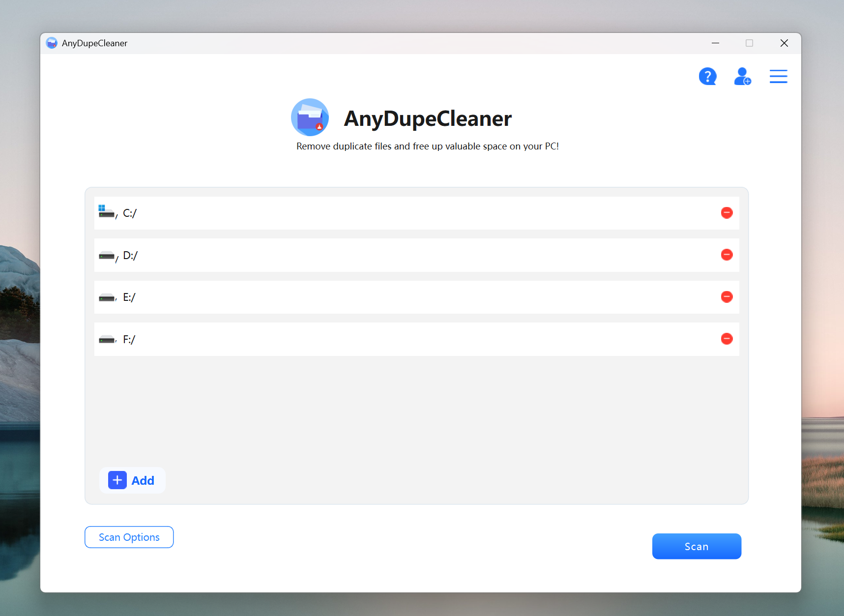The image size is (844, 616).
Task: Remove E:/ from the scan list
Action: [727, 296]
